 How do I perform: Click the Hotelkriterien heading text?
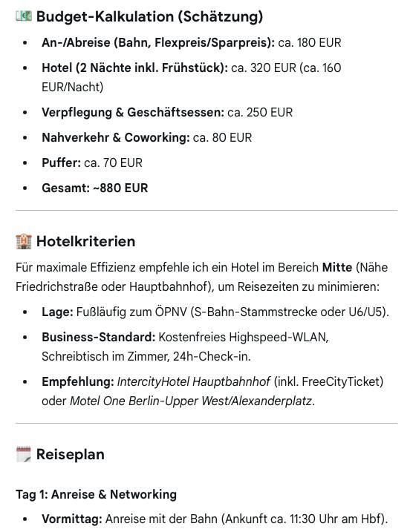click(x=86, y=242)
